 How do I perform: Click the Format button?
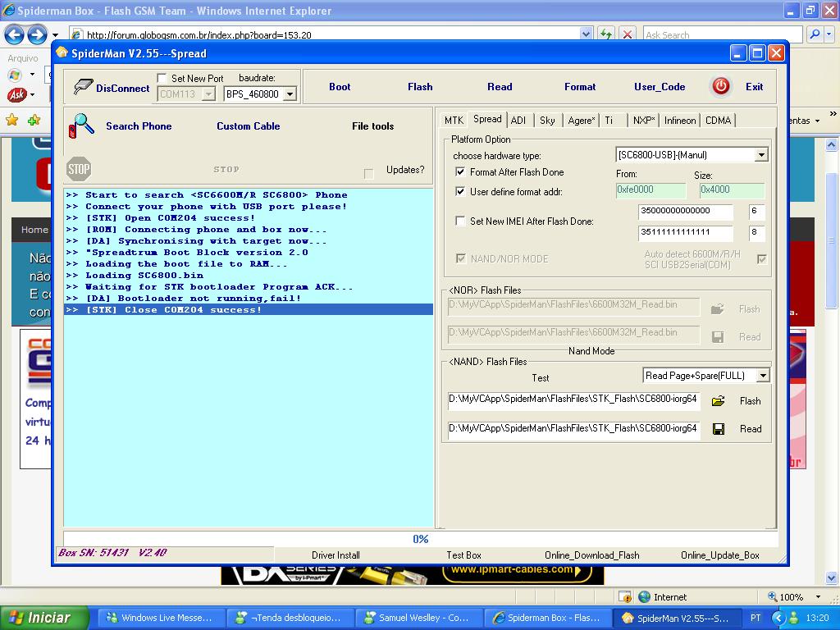point(580,87)
